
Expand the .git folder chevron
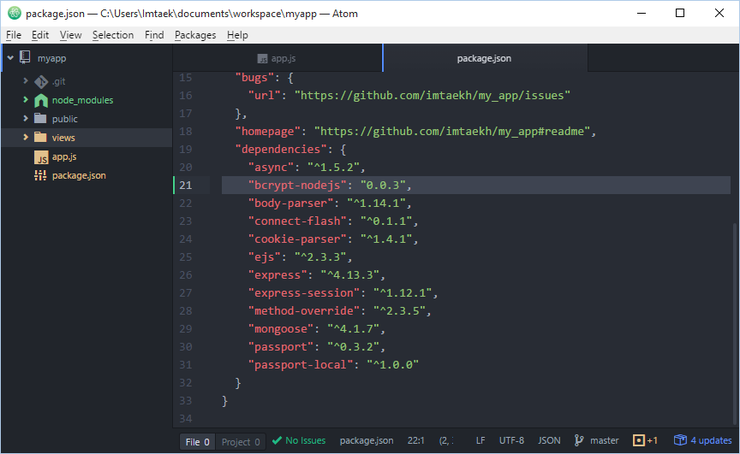point(25,81)
